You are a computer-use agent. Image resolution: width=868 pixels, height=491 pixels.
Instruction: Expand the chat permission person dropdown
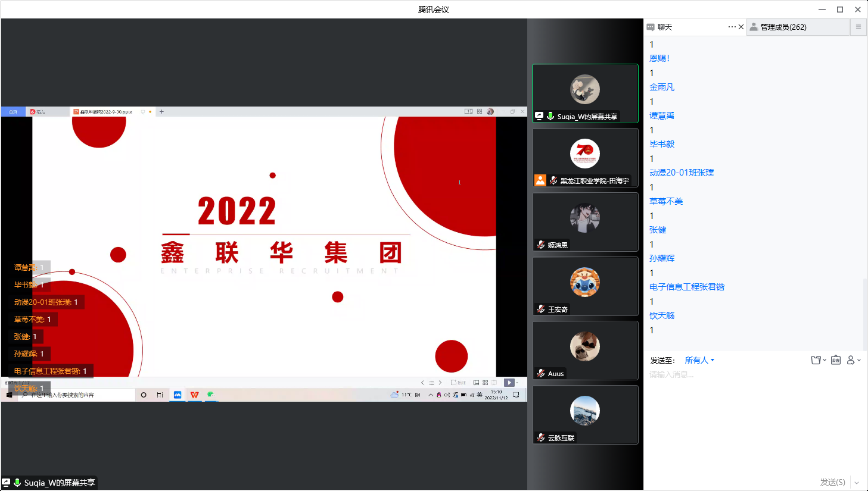pyautogui.click(x=853, y=360)
